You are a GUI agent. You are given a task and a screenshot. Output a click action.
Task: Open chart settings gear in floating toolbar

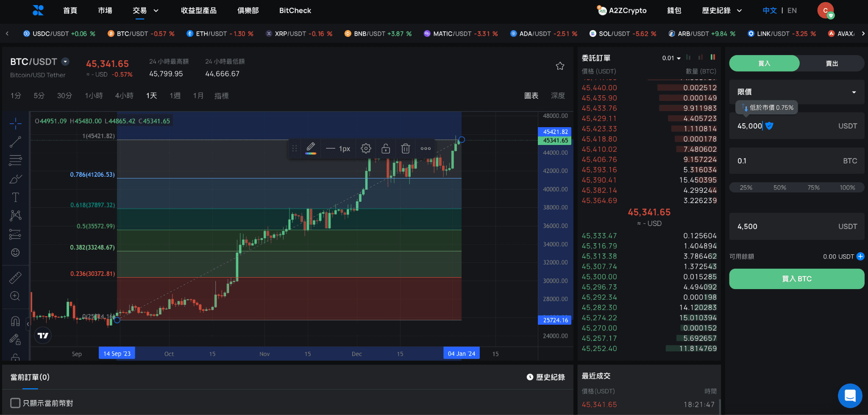[x=365, y=148]
